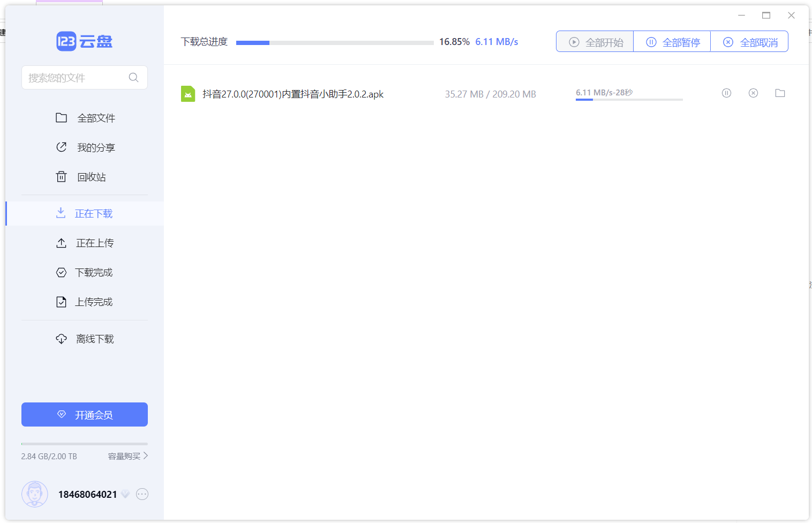Image resolution: width=812 pixels, height=523 pixels.
Task: Click the storage usage bar
Action: point(85,444)
